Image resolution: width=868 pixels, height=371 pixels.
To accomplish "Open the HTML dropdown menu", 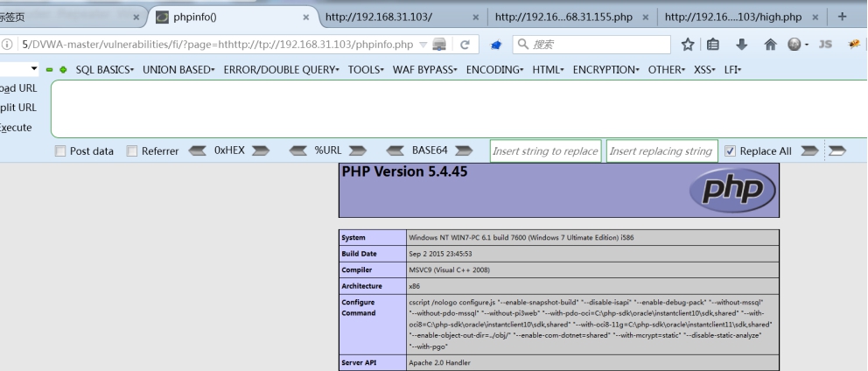I will [548, 70].
